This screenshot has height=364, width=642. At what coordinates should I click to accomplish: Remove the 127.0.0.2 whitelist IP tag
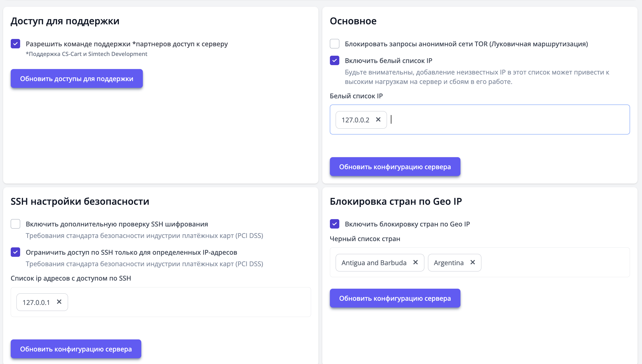pyautogui.click(x=378, y=120)
